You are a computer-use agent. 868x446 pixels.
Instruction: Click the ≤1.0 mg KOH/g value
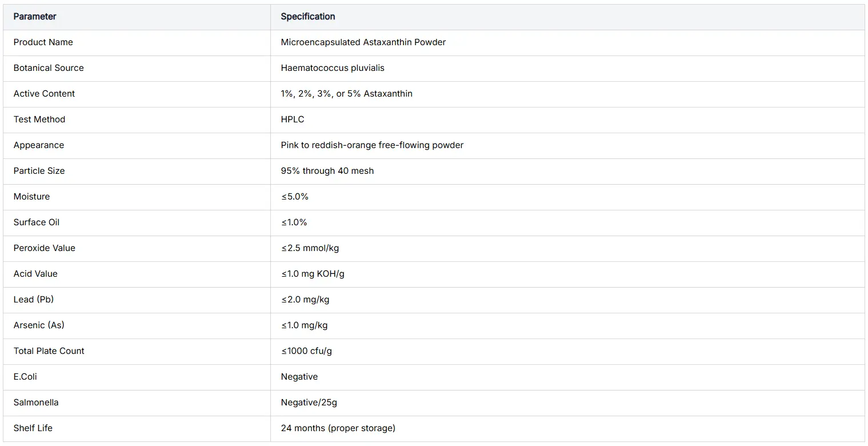pos(313,274)
